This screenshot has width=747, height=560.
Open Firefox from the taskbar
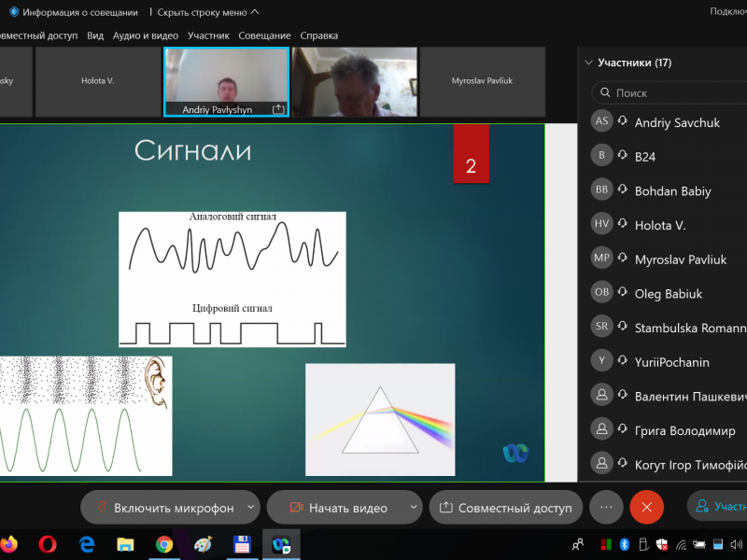tap(9, 543)
